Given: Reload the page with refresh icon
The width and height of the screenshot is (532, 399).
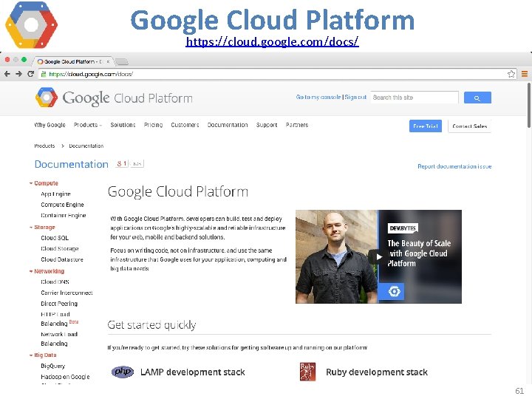Looking at the screenshot, I should pos(30,74).
